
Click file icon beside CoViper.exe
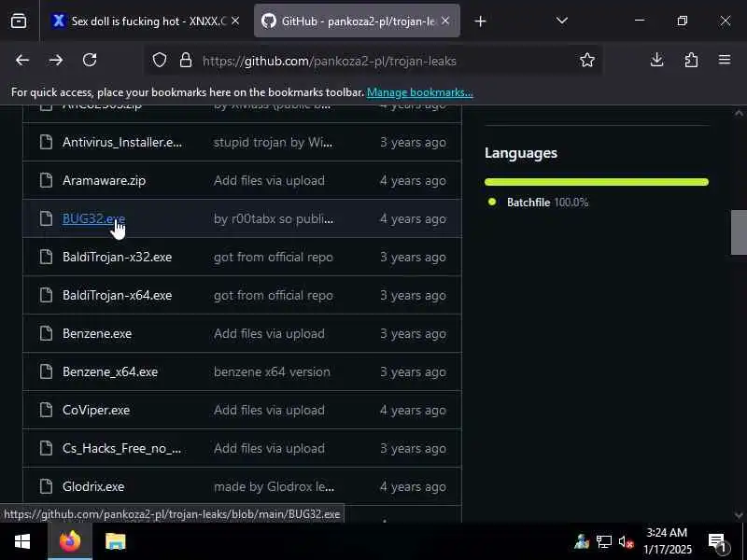click(46, 410)
